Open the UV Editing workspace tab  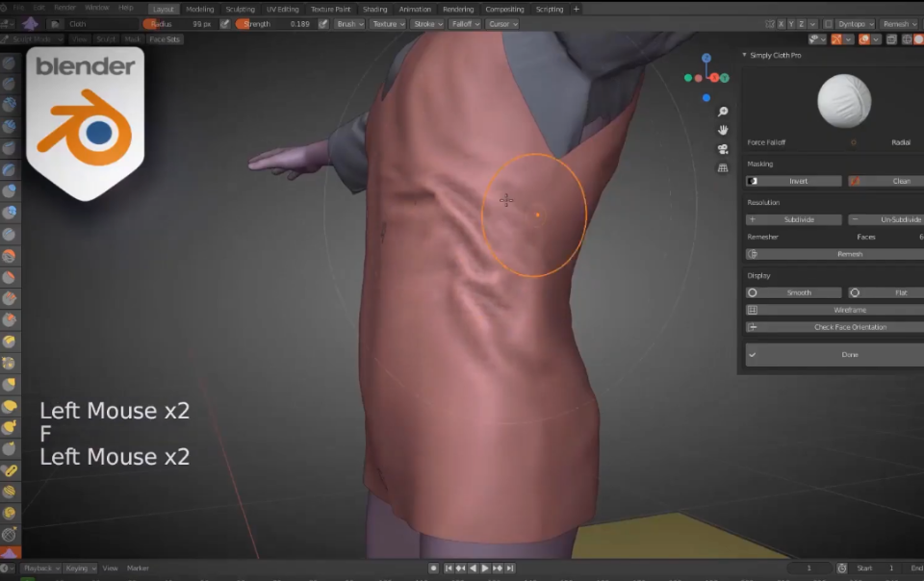tap(282, 10)
